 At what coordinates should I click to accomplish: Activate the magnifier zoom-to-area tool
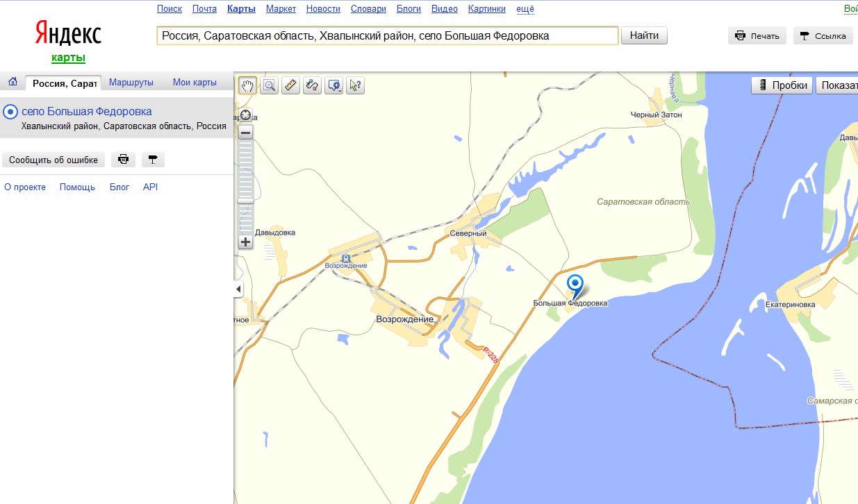[269, 85]
